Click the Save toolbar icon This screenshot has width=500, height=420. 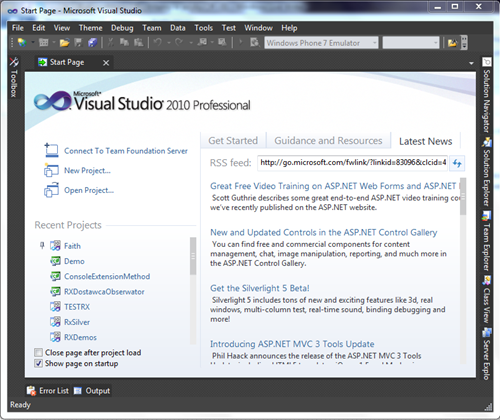coord(78,42)
